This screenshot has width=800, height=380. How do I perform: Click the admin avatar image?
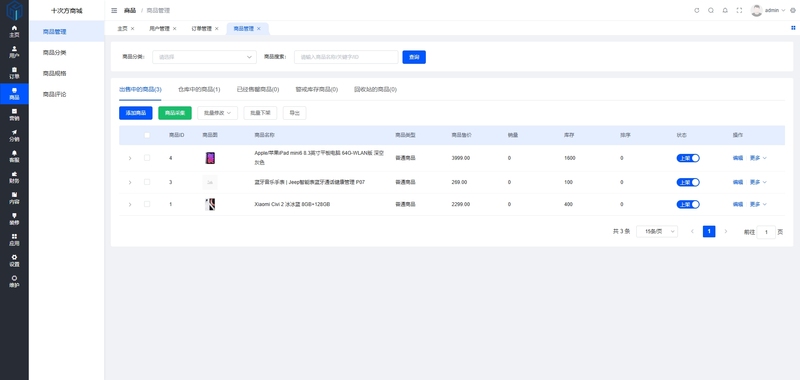(756, 10)
